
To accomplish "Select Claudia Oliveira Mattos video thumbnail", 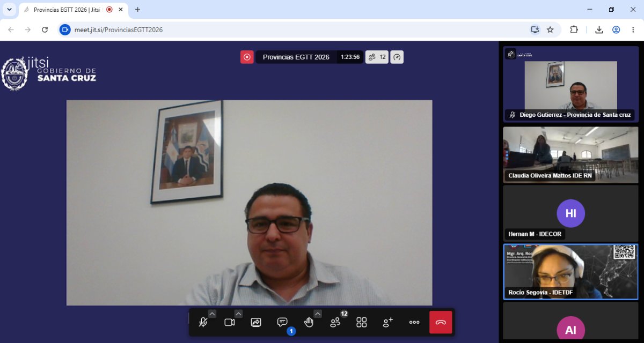I will click(570, 155).
